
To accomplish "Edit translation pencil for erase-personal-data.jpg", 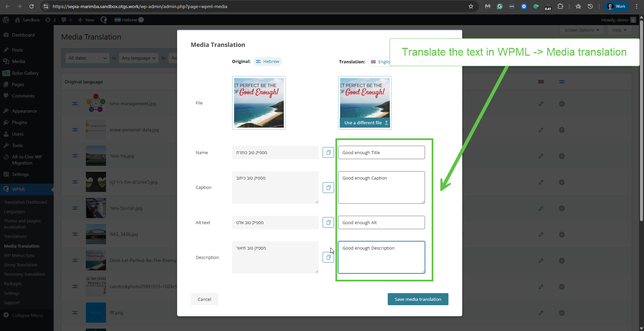I will click(541, 130).
